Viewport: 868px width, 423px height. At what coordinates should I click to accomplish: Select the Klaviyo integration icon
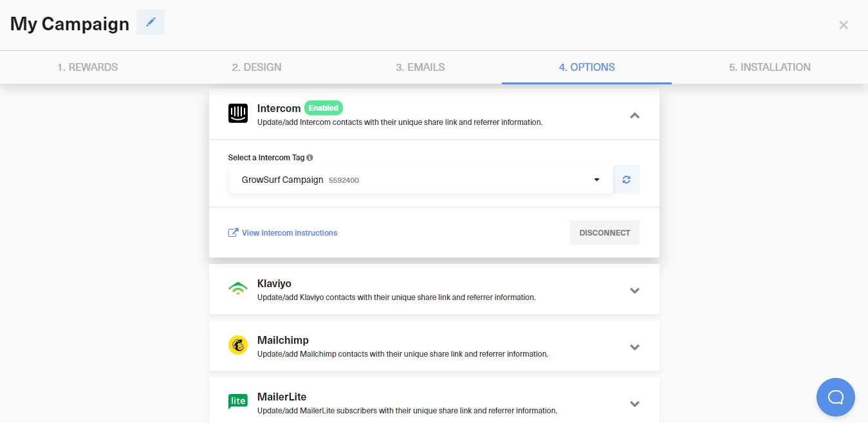pyautogui.click(x=238, y=288)
